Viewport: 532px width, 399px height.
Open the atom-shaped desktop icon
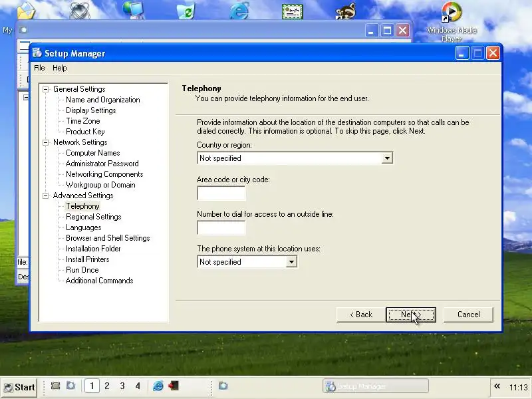tap(79, 10)
